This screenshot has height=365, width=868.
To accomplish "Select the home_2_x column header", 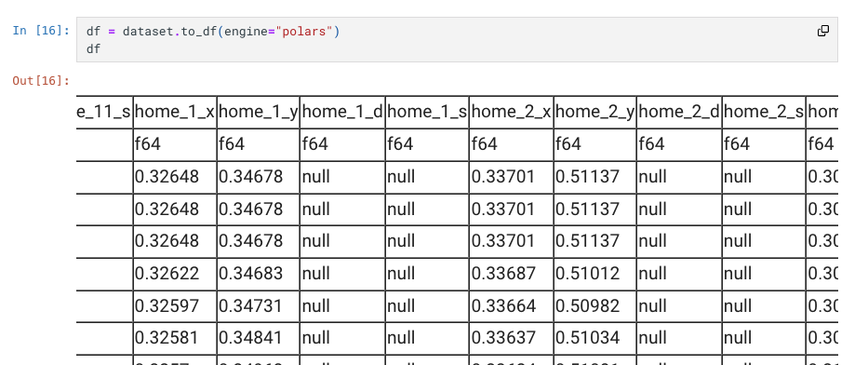I will tap(512, 112).
